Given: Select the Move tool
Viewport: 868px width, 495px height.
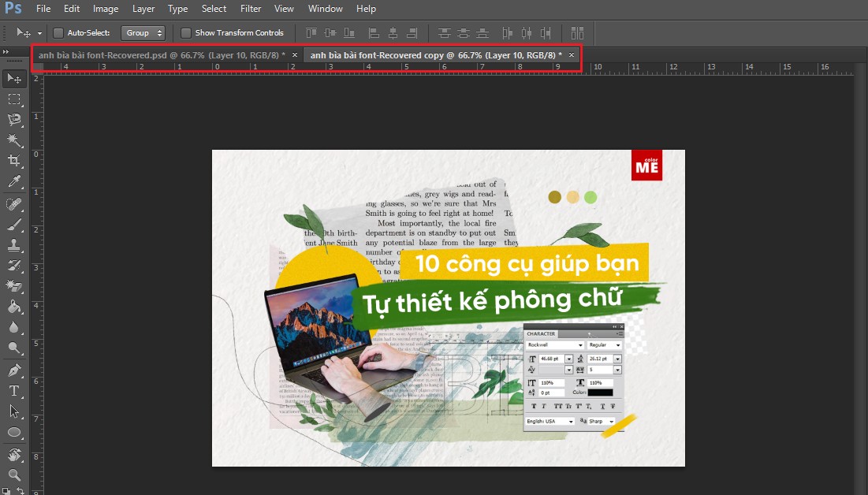Looking at the screenshot, I should [13, 78].
